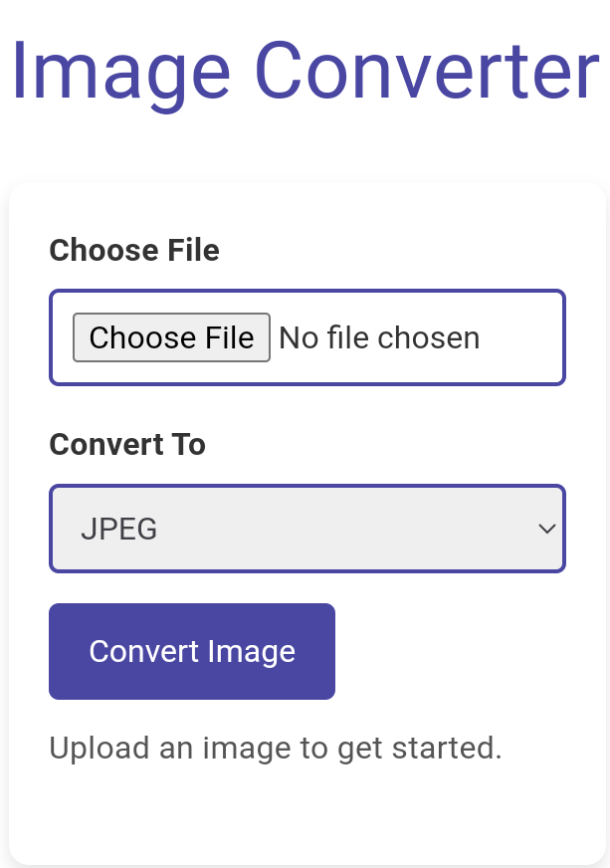Click the bold "Choose File" field label

[134, 250]
